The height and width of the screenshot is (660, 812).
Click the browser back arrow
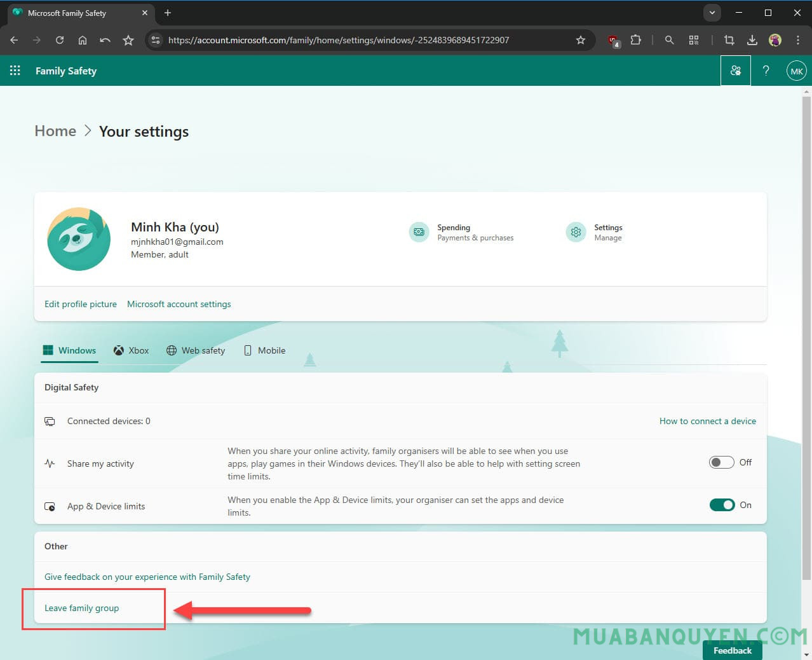point(14,40)
